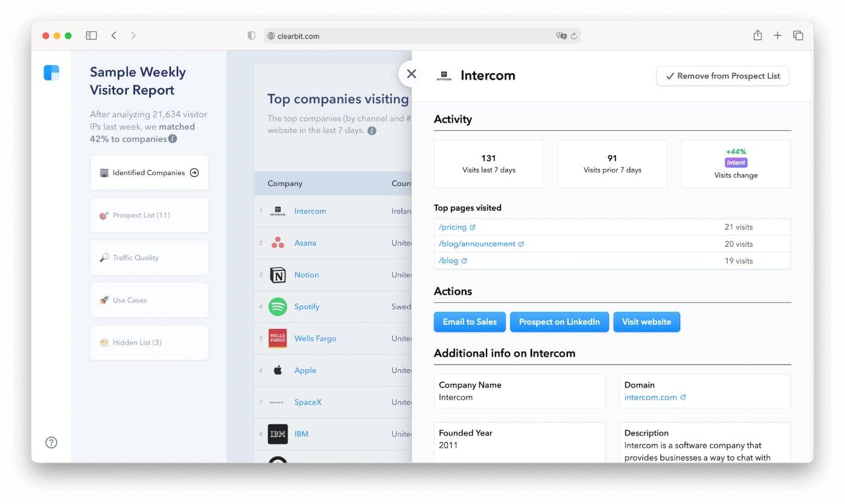The image size is (845, 504).
Task: Close the Intercom detail panel
Action: click(412, 74)
